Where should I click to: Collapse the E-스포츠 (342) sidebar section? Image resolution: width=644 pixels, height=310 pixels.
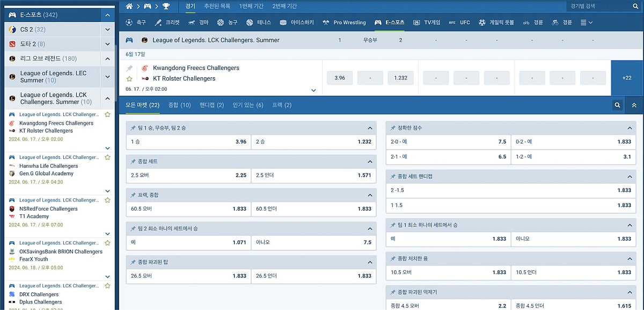coord(108,15)
